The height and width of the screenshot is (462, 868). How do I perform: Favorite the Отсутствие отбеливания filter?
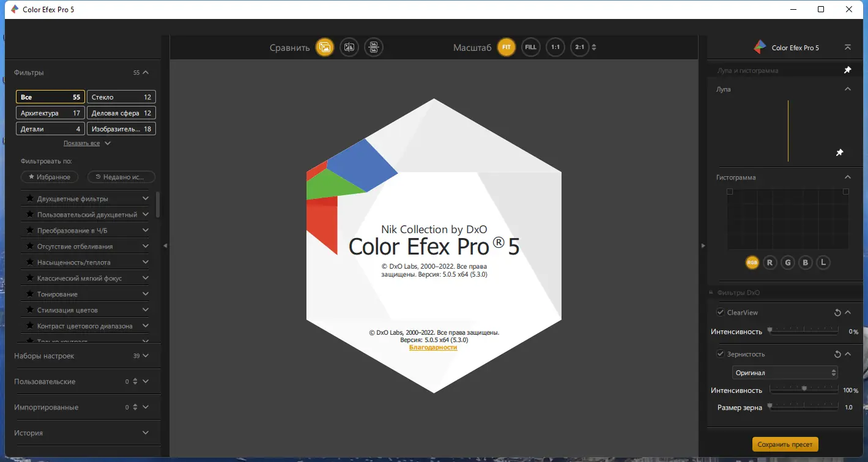click(30, 246)
